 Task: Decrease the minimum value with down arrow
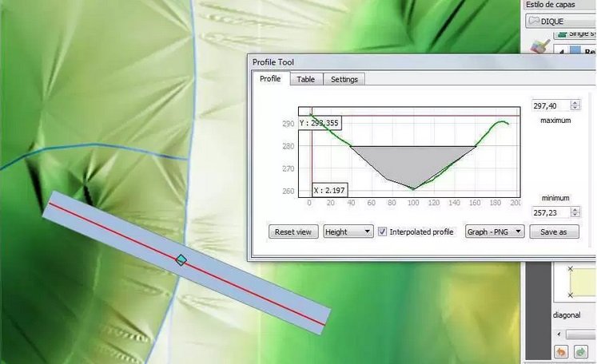click(x=574, y=216)
